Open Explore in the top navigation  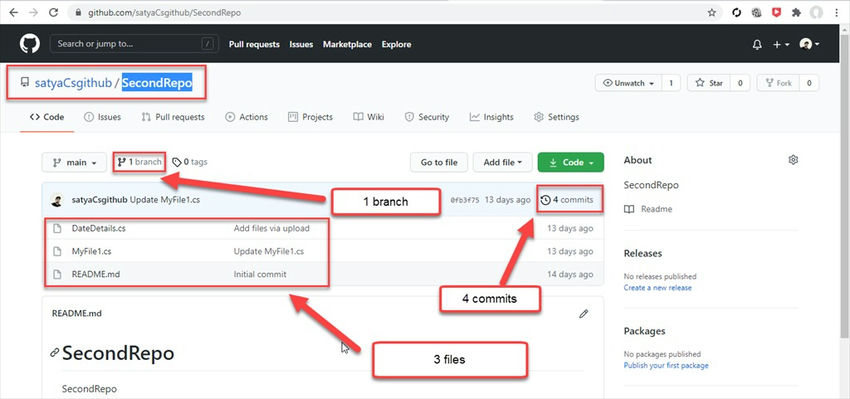tap(396, 44)
